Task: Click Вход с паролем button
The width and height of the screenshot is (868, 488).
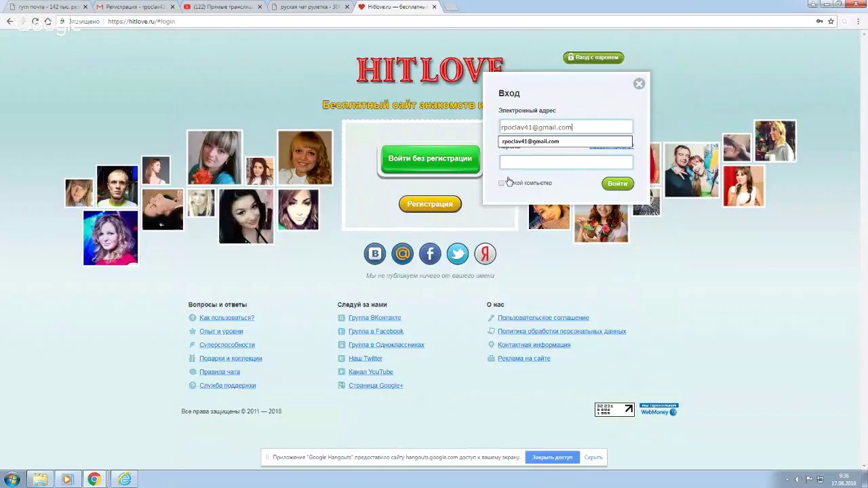Action: pos(593,58)
